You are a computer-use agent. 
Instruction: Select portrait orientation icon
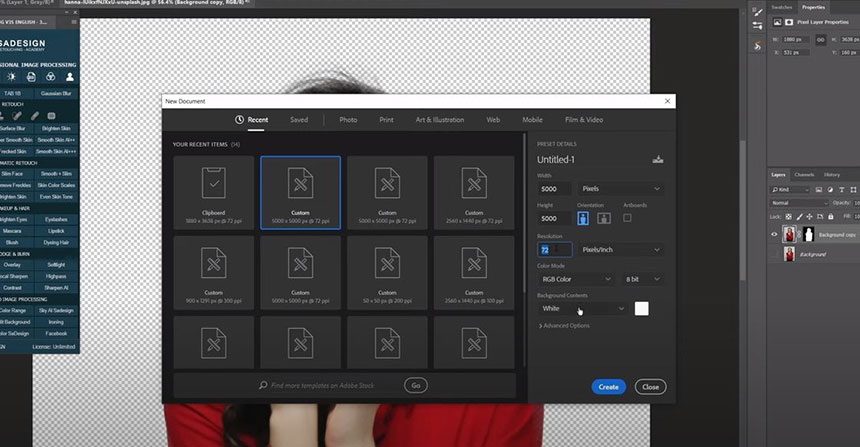584,218
